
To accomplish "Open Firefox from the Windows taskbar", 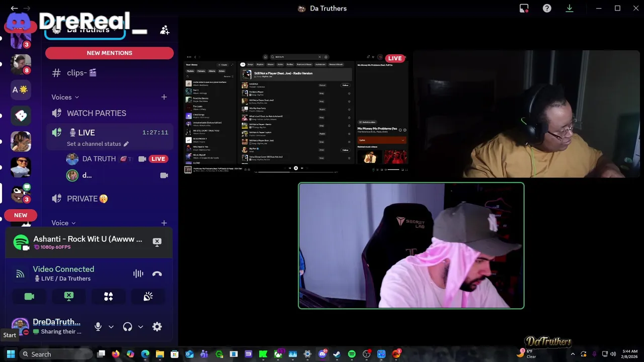I will pos(116,354).
